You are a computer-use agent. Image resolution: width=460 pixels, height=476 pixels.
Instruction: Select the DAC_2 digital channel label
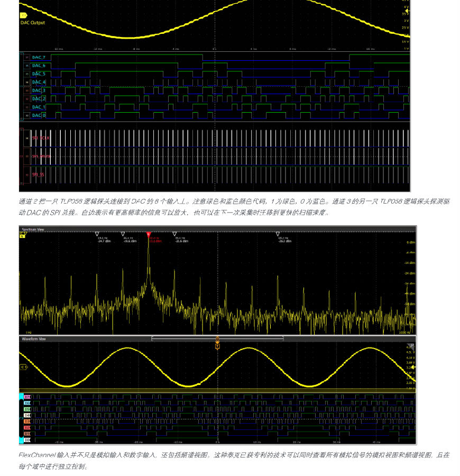click(x=39, y=99)
